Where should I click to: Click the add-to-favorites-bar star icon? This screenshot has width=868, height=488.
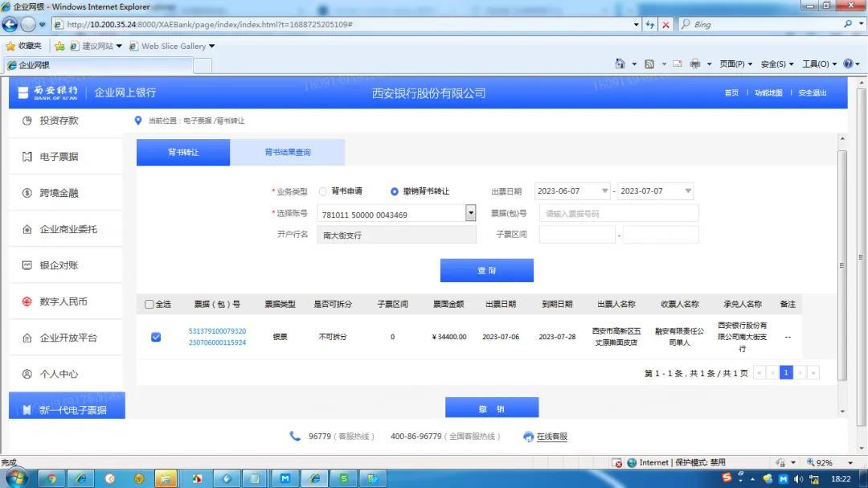(59, 46)
